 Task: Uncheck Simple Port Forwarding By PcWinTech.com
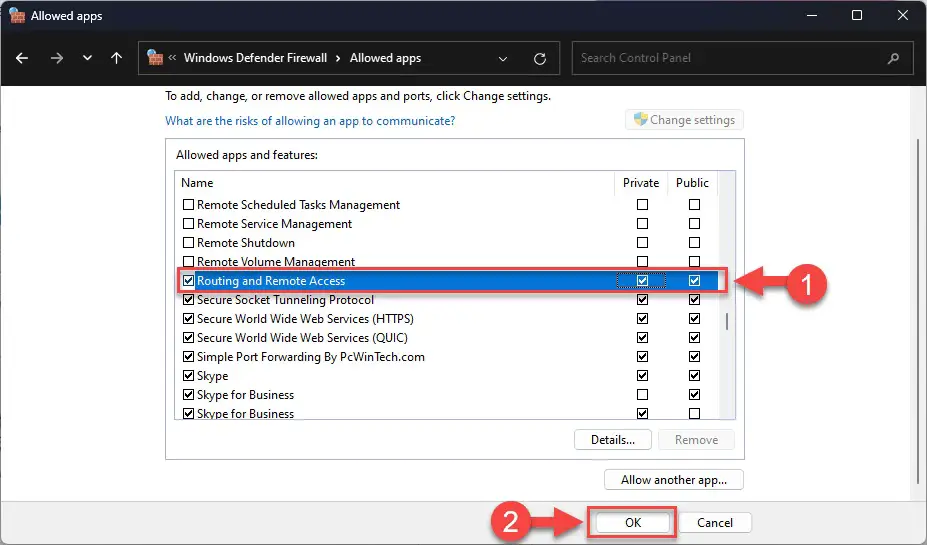(189, 356)
